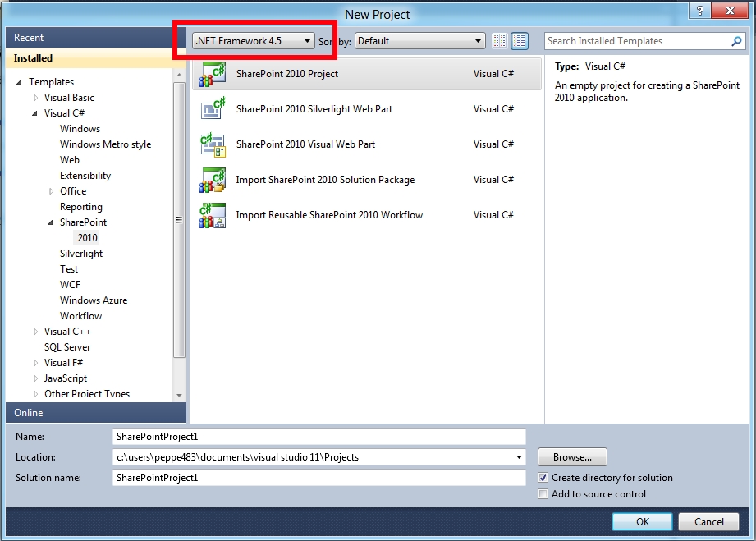Open the Recent section
Screen dimensions: 756x541
click(x=95, y=38)
